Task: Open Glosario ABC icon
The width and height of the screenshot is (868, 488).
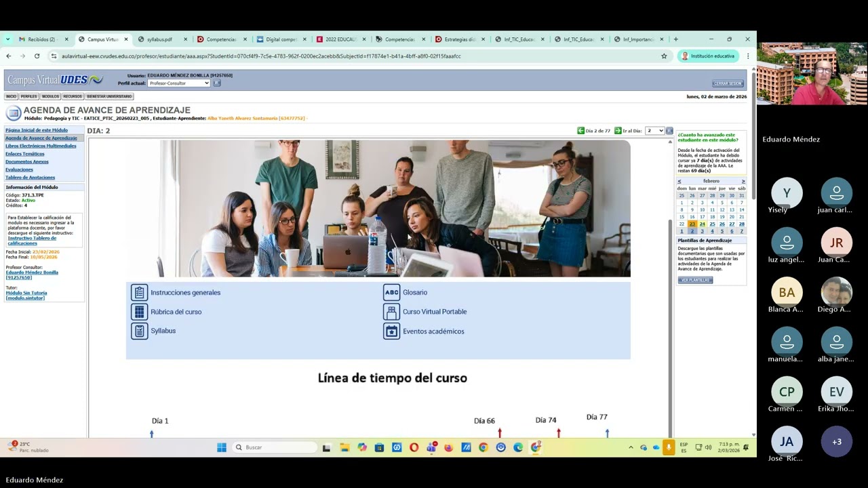Action: pyautogui.click(x=391, y=293)
